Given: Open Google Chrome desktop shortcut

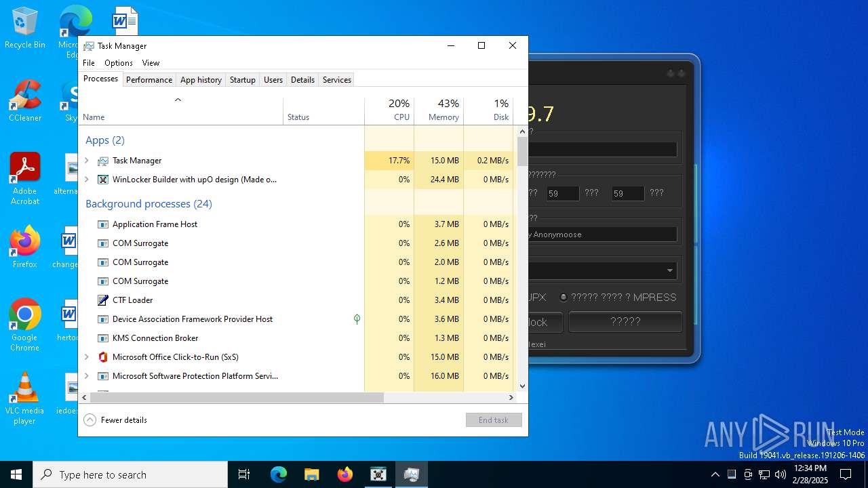Looking at the screenshot, I should 24,325.
